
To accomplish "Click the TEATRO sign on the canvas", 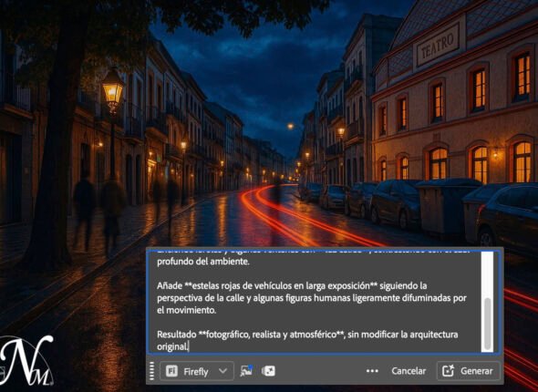I will (438, 46).
